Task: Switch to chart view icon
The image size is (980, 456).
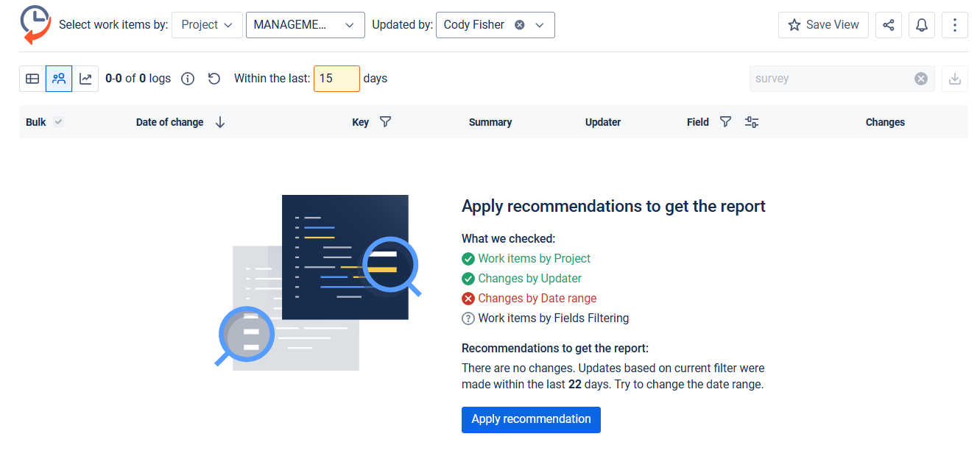Action: point(85,79)
